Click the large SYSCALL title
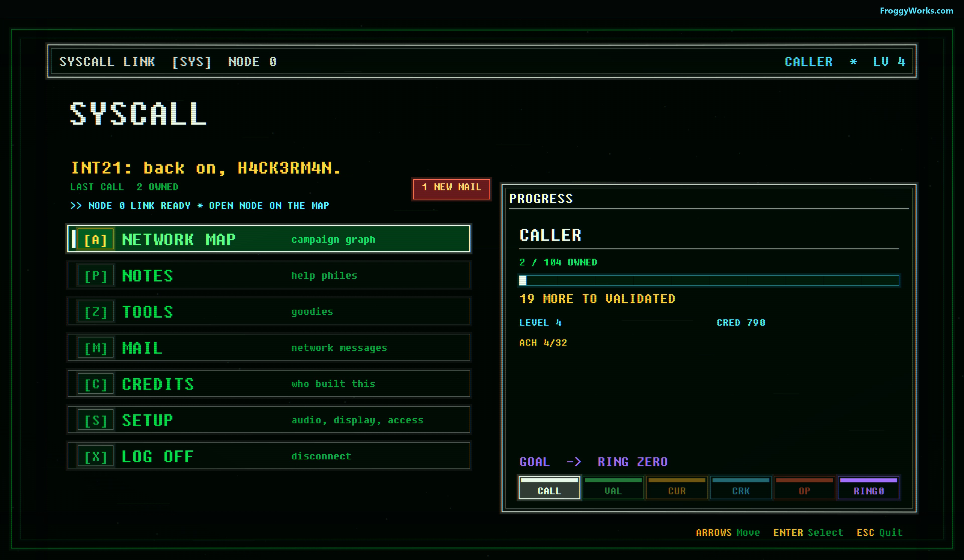964x560 pixels. [139, 113]
